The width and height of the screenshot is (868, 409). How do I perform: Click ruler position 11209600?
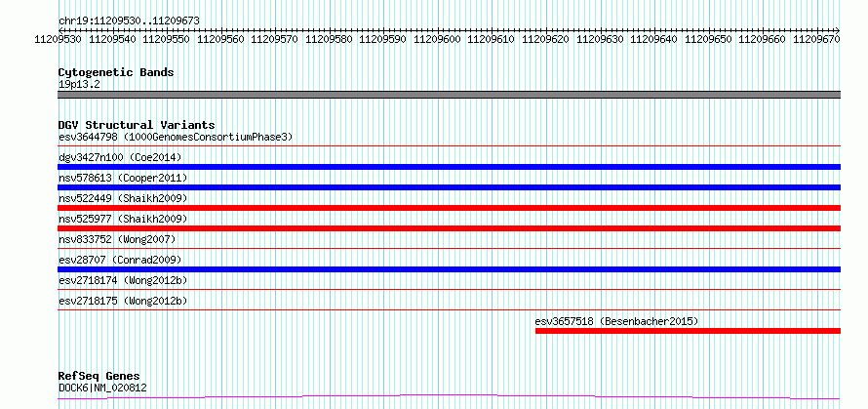[439, 39]
